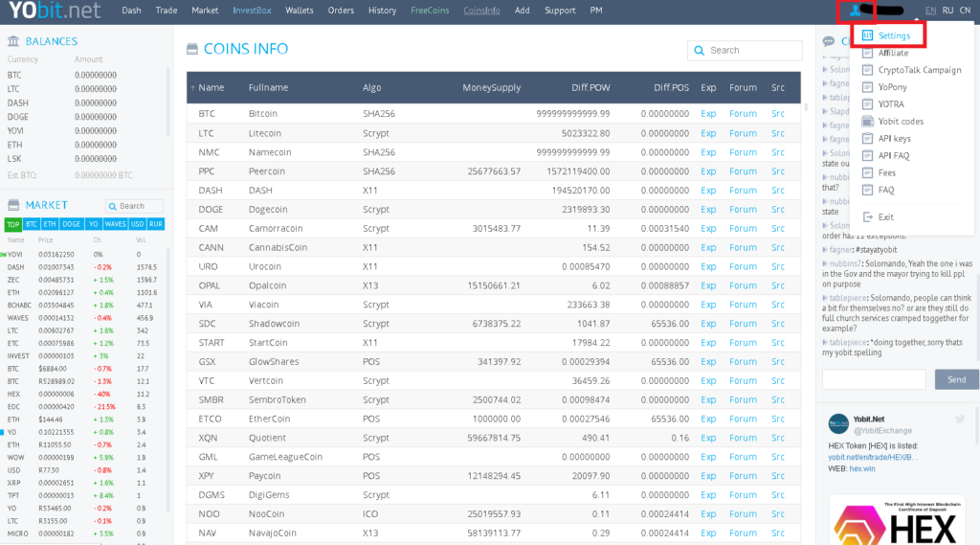Click the FAQ menu icon
Viewport: 980px width, 545px height.
pos(867,191)
